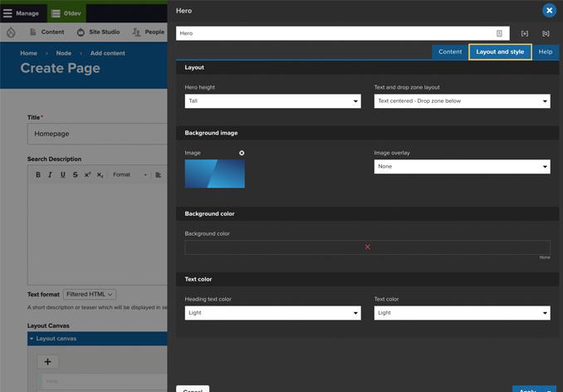The image size is (563, 392).
Task: Click the background image thumbnail
Action: 214,174
